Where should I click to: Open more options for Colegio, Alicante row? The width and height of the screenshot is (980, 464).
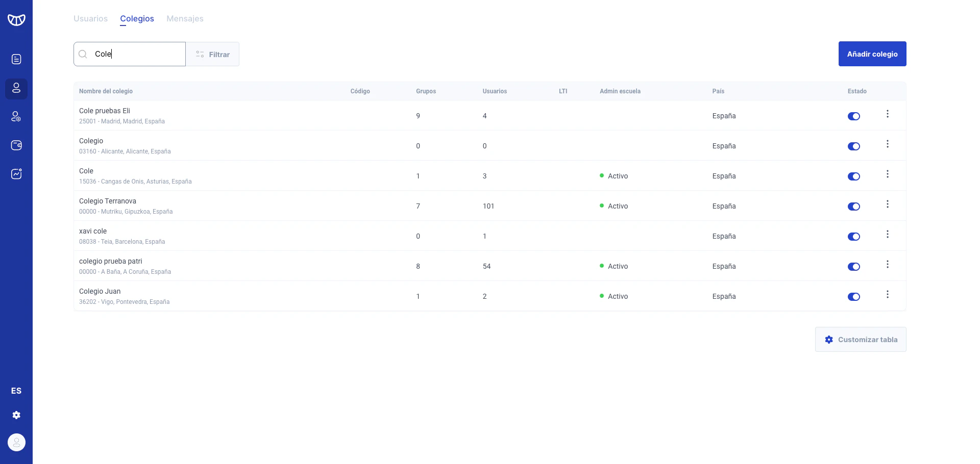pos(888,144)
